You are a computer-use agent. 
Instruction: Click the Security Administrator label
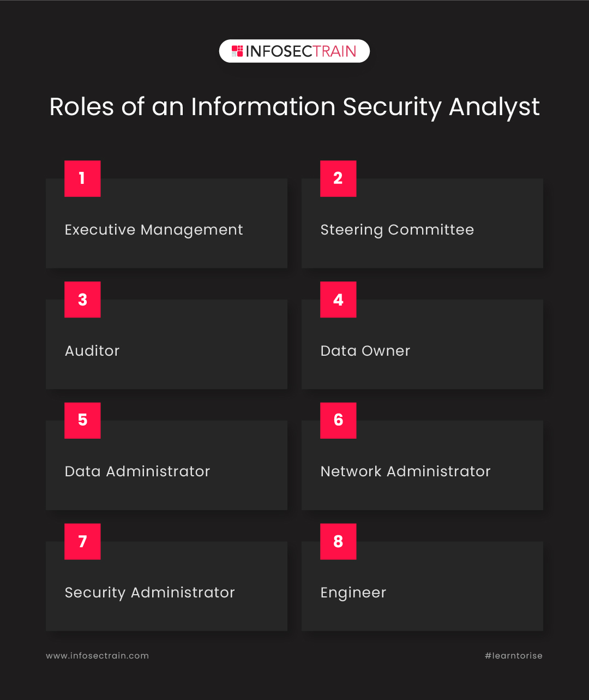[x=150, y=593]
